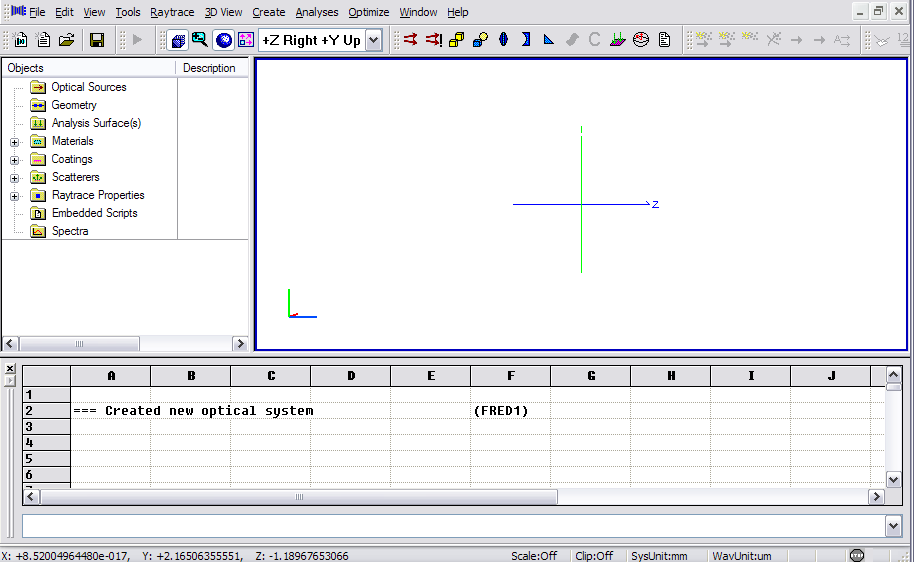Select the Optical Sources tree item
The height and width of the screenshot is (562, 914).
(x=88, y=87)
